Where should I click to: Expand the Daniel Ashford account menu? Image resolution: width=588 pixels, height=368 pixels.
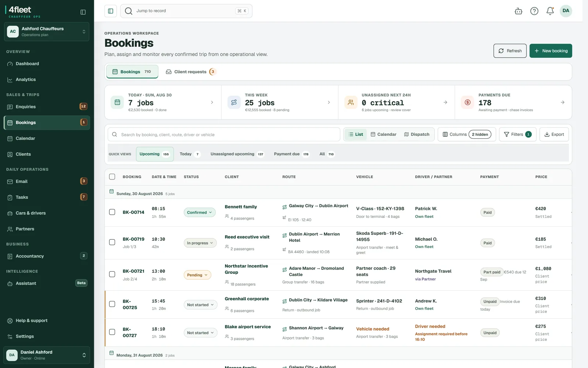click(47, 355)
